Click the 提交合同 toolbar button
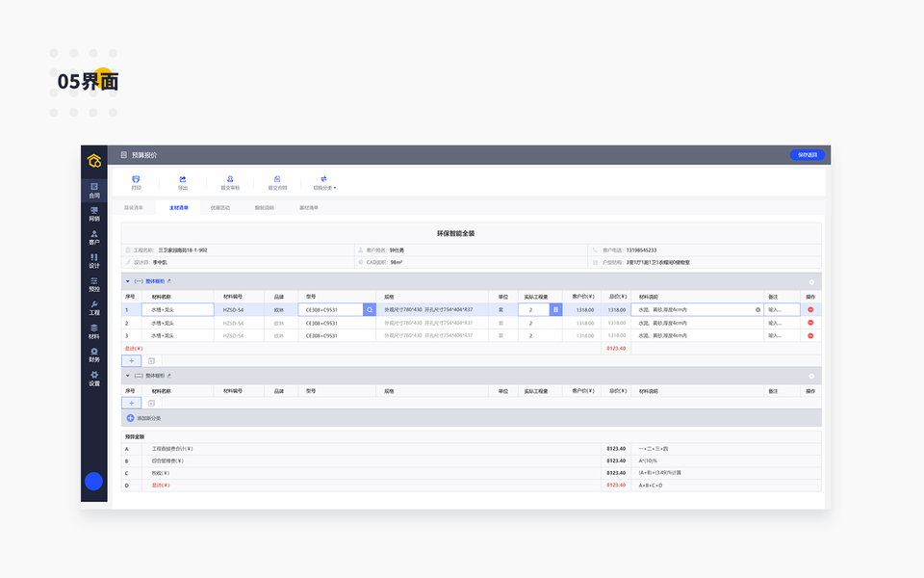The height and width of the screenshot is (578, 924). (277, 183)
